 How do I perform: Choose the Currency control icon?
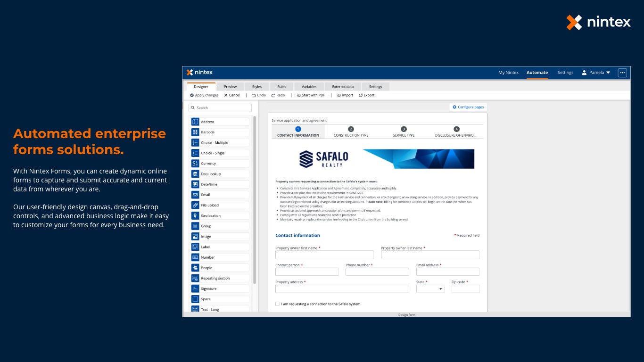195,163
